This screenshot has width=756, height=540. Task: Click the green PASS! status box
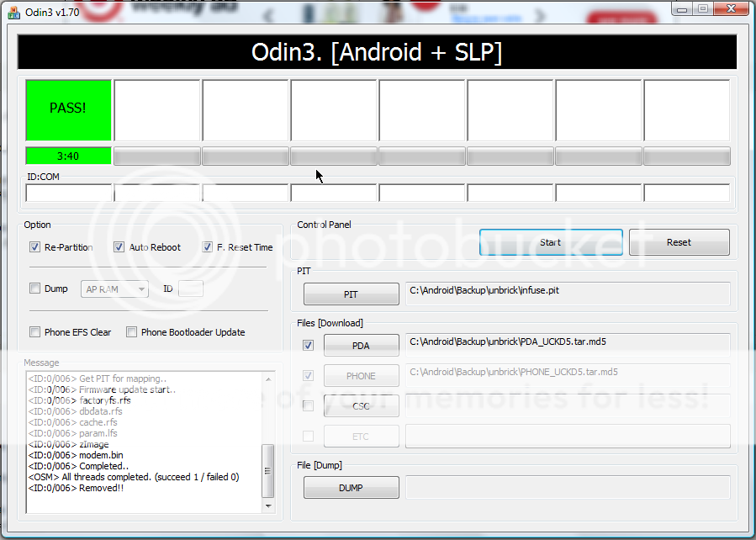click(68, 109)
